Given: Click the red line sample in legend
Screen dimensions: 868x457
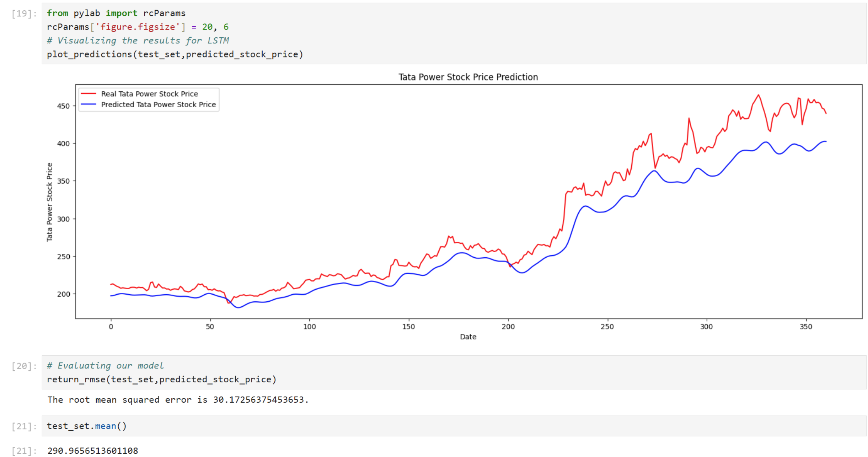Looking at the screenshot, I should tap(89, 94).
